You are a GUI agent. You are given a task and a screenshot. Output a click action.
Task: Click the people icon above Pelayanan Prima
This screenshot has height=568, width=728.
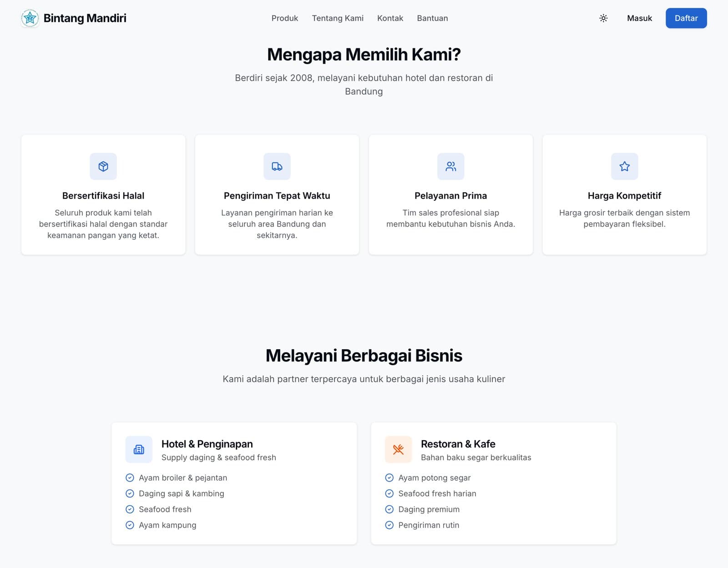(x=451, y=166)
